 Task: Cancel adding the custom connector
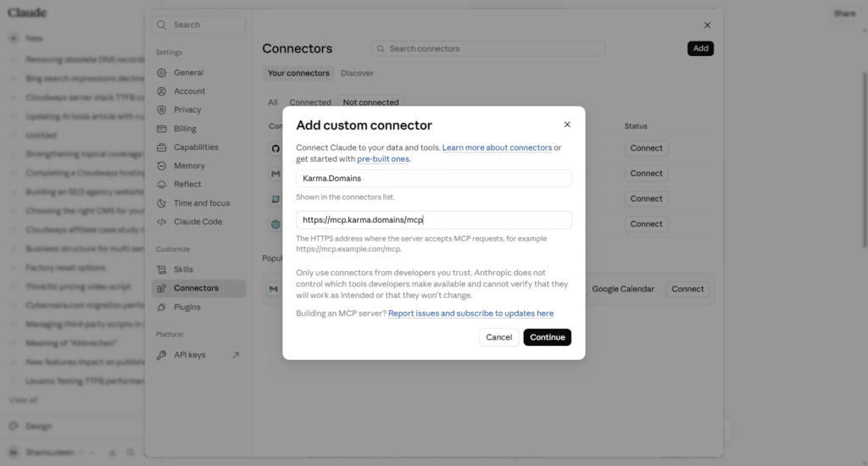(498, 337)
